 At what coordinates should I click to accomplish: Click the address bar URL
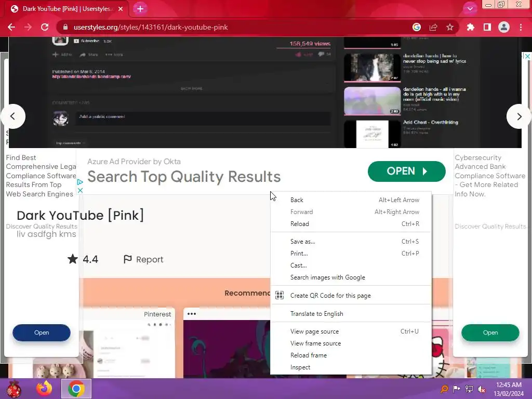[x=151, y=27]
